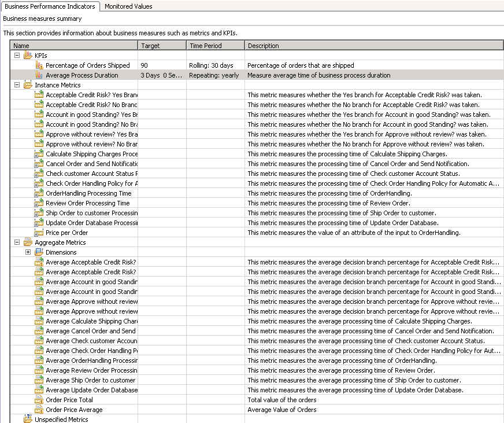Click the Order Price Total metric icon
The image size is (504, 423).
pos(39,400)
